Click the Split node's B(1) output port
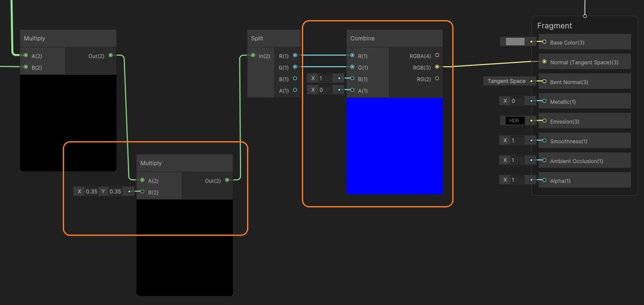The width and height of the screenshot is (644, 305). [x=295, y=78]
